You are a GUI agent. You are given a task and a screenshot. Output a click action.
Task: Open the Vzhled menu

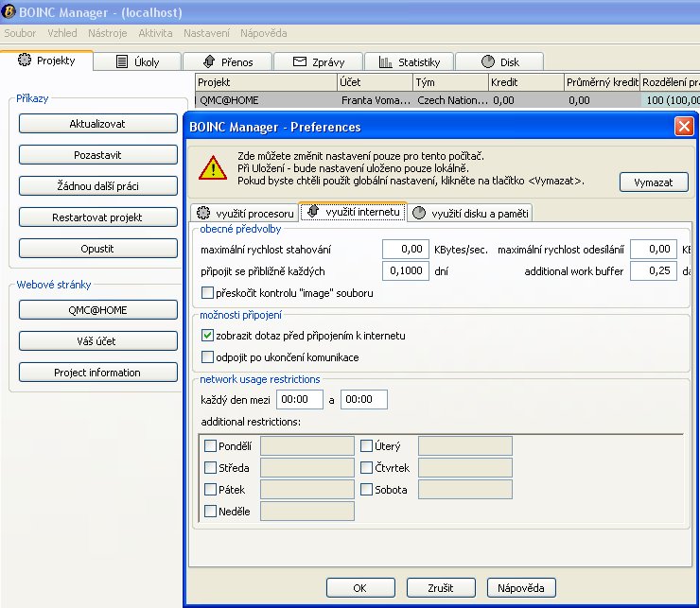pos(62,33)
